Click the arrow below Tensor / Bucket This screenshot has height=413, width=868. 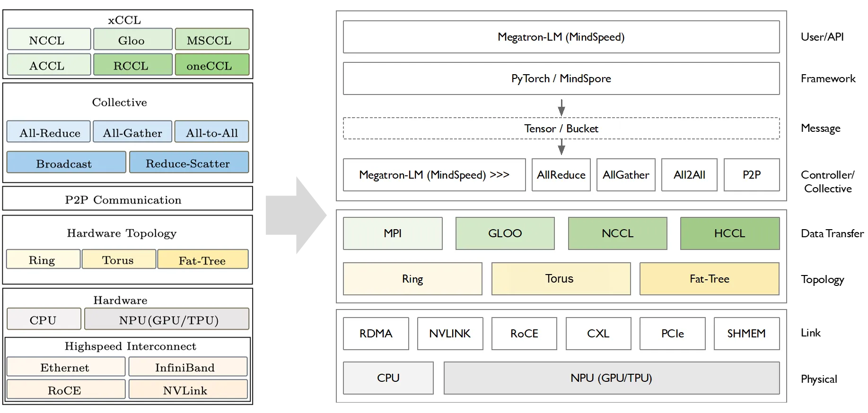pos(561,147)
